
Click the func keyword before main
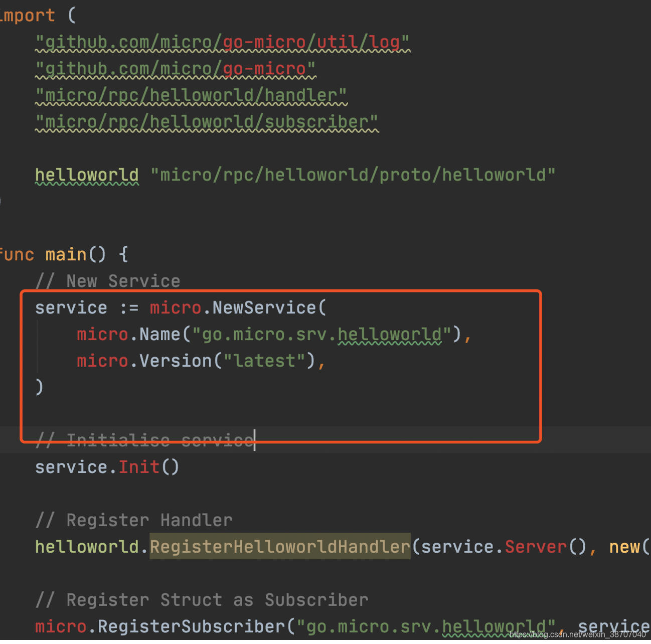click(17, 255)
